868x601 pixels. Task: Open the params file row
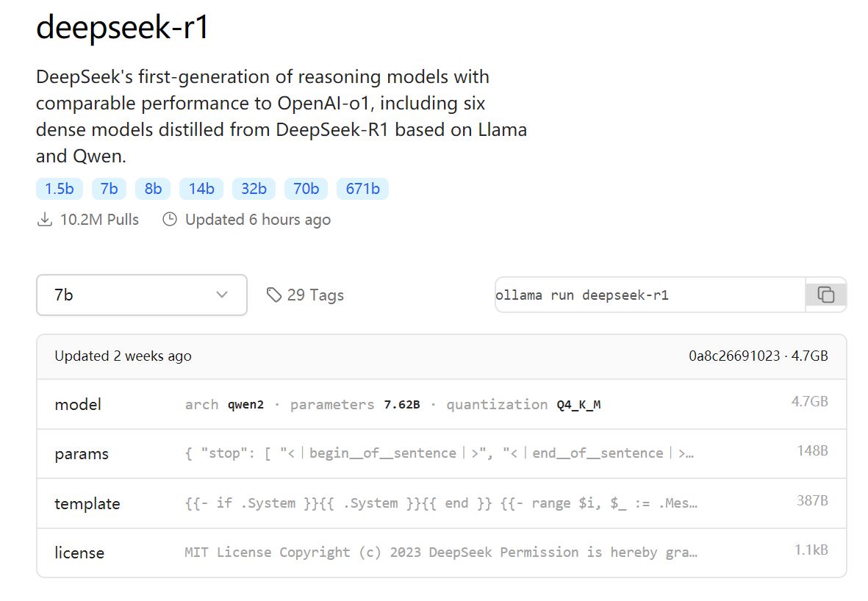point(441,453)
